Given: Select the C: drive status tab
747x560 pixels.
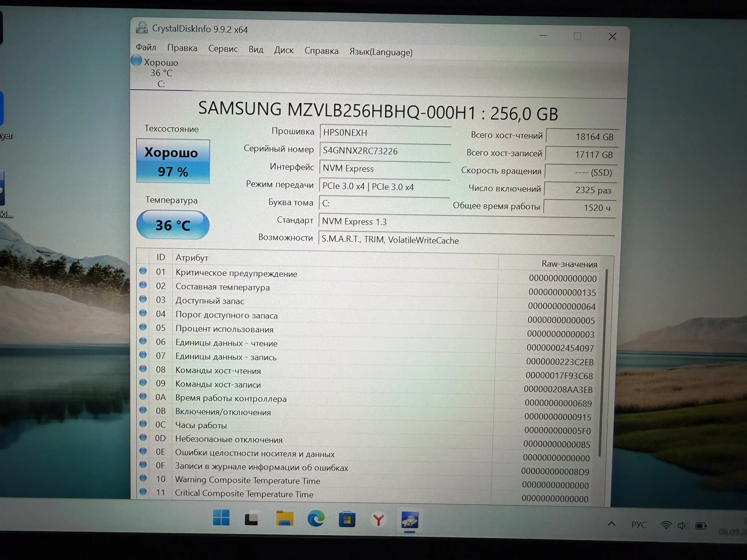Looking at the screenshot, I should 161,73.
